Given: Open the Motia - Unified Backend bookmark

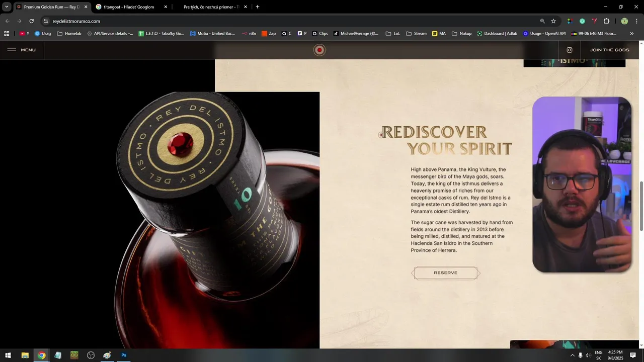Looking at the screenshot, I should (212, 34).
